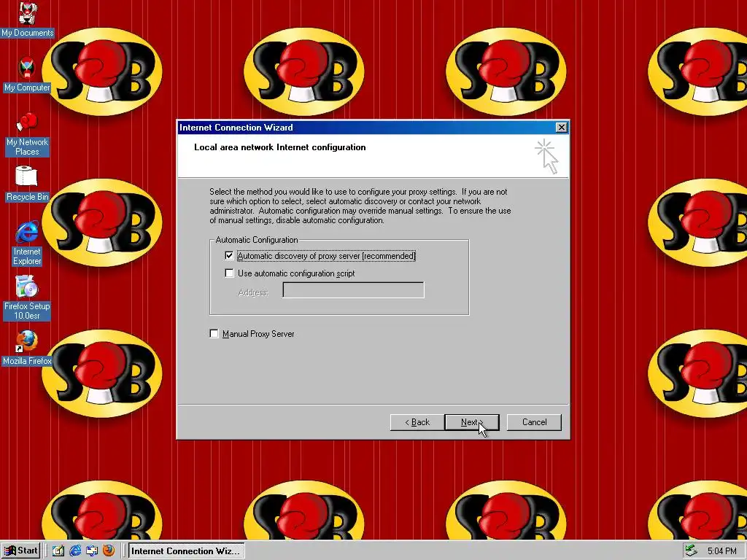The image size is (747, 560).
Task: Click 'Local area network Internet configuration' heading
Action: pos(280,147)
